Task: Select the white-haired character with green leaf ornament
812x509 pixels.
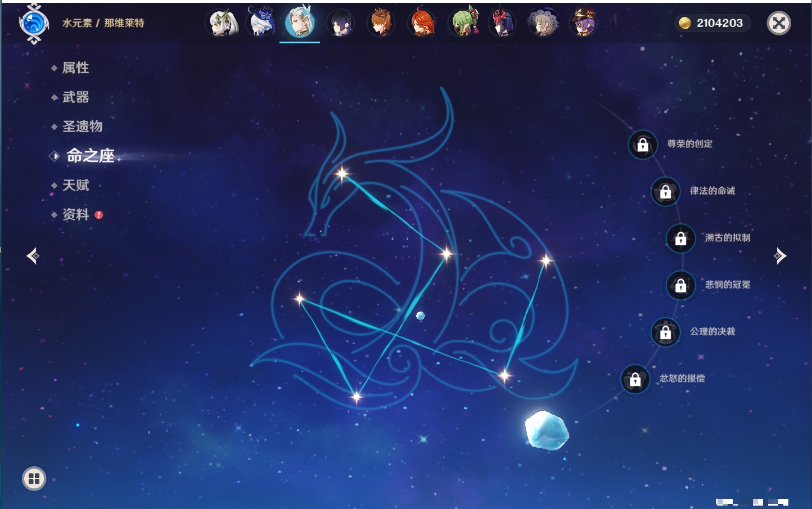Action: [x=223, y=23]
